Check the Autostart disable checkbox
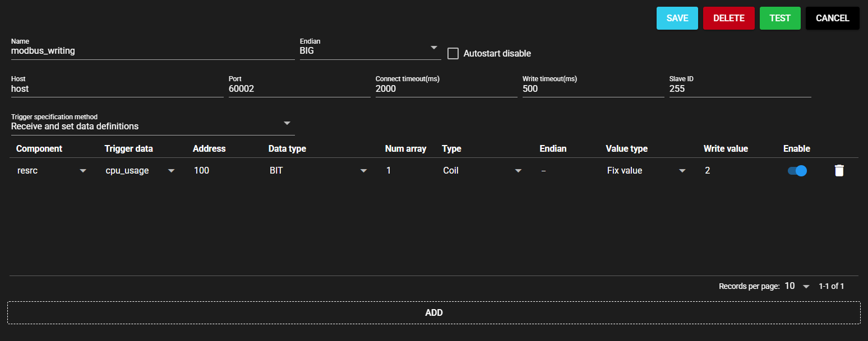868x341 pixels. (x=453, y=54)
